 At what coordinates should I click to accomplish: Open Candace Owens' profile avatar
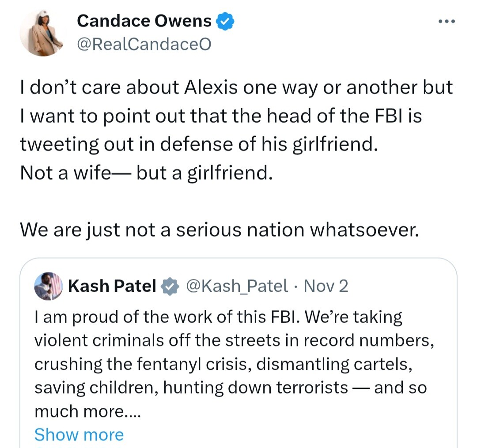tap(43, 34)
